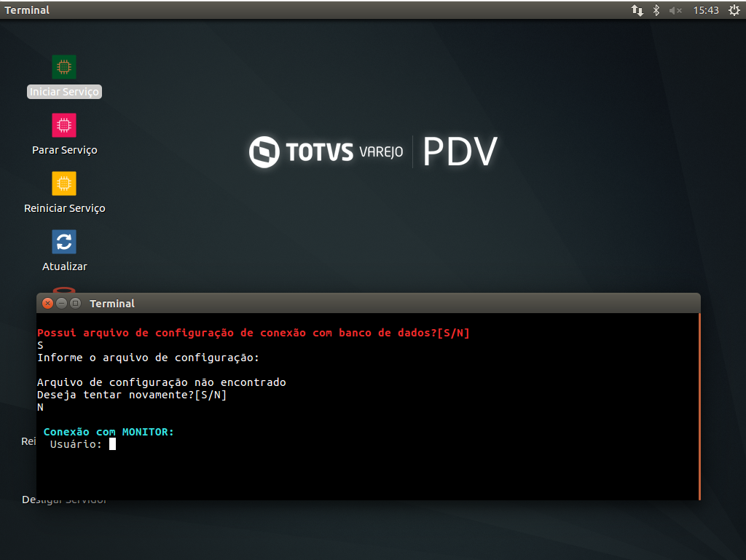Open the system power gear menu
Screen dimensions: 746x560
coord(734,10)
